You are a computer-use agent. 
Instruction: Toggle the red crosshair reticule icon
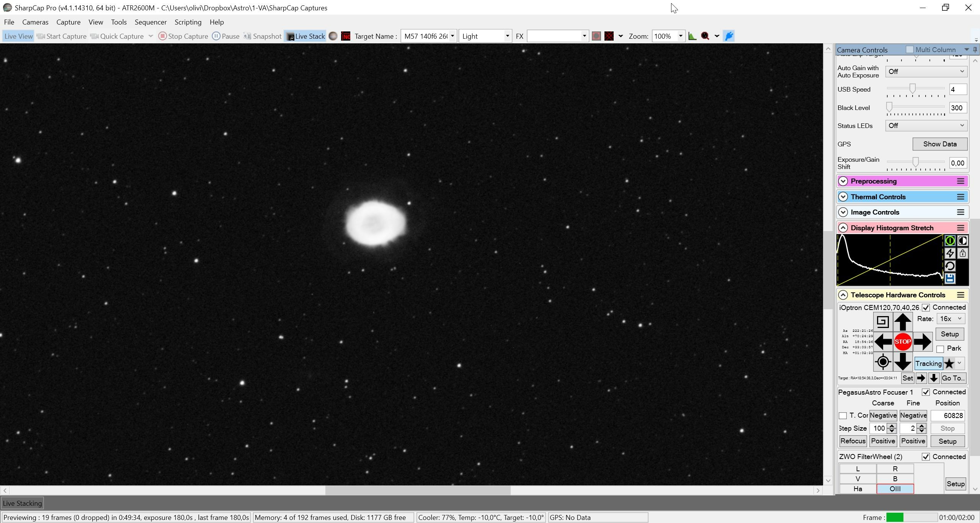pyautogui.click(x=609, y=36)
